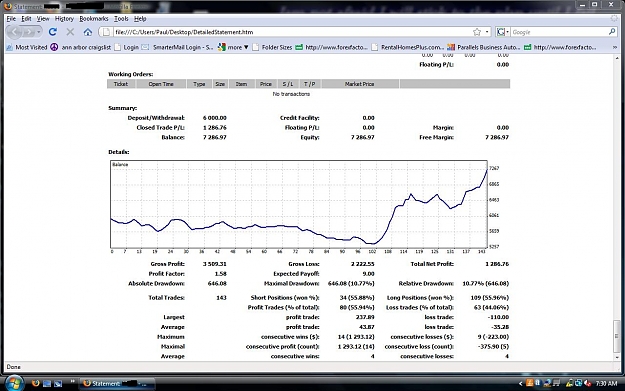Show hidden tray icons arrow
Viewport: 625px width, 391px height.
(521, 383)
